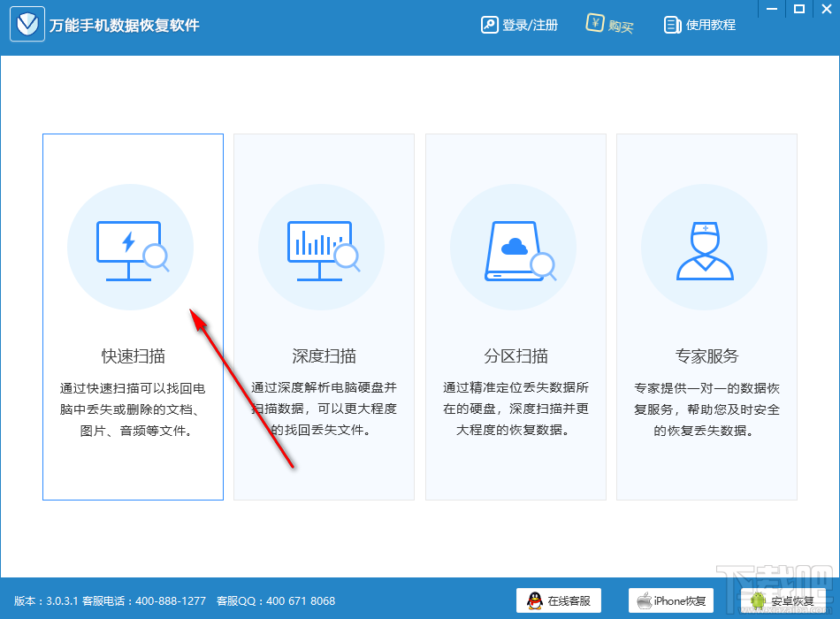This screenshot has height=619, width=840.
Task: Click the magnifier icon on 登录/注册
Action: point(490,24)
